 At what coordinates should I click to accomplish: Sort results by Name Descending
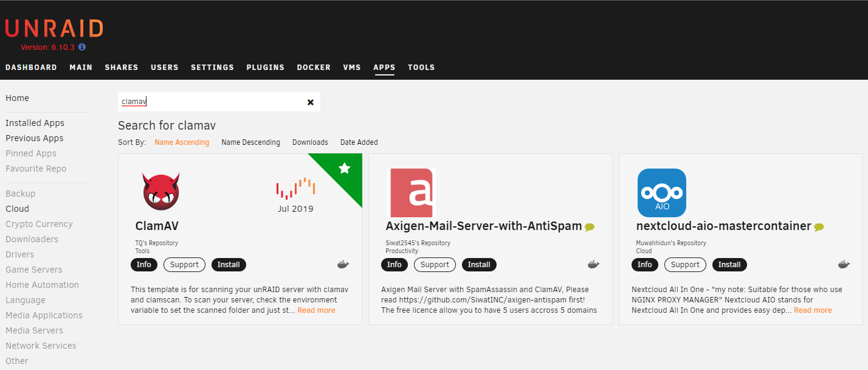click(251, 142)
